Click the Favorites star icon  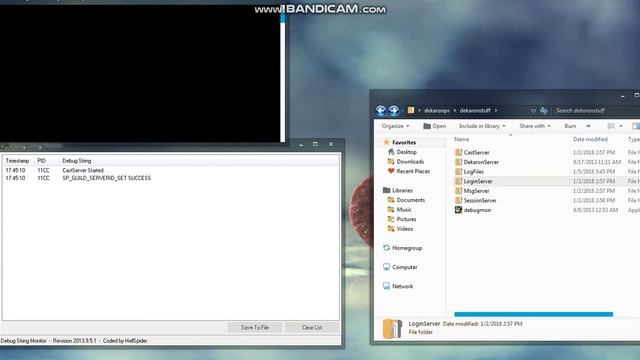point(386,142)
